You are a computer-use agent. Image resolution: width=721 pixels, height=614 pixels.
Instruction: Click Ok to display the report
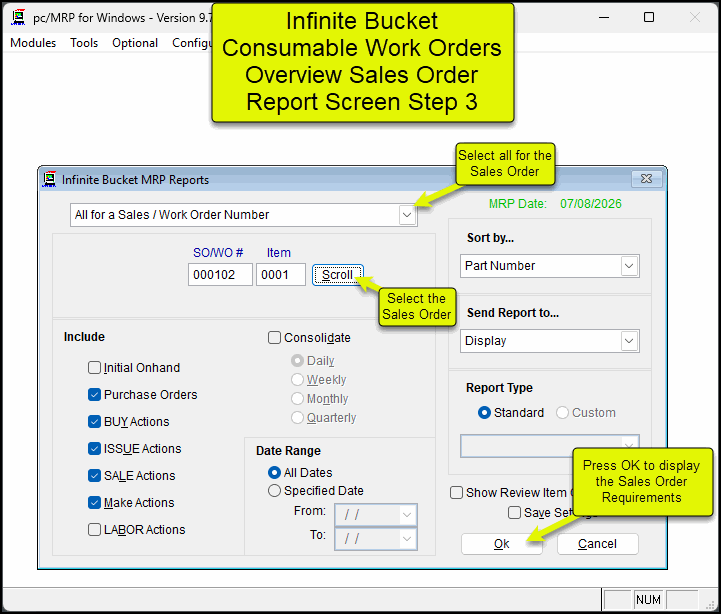tap(502, 544)
